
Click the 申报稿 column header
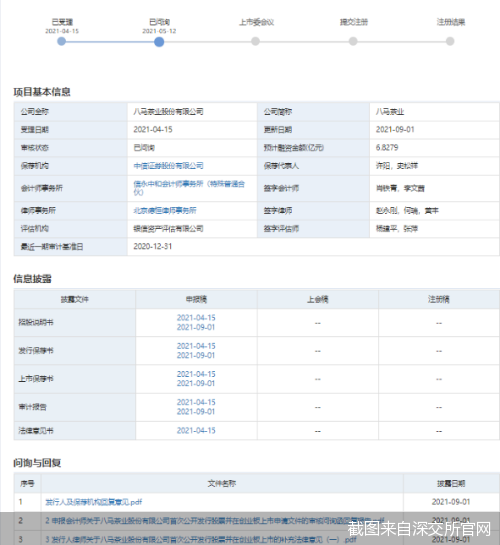click(196, 299)
